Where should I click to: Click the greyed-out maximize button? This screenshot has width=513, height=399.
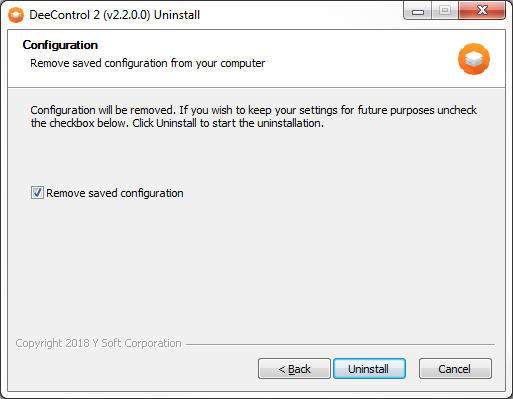pos(445,11)
